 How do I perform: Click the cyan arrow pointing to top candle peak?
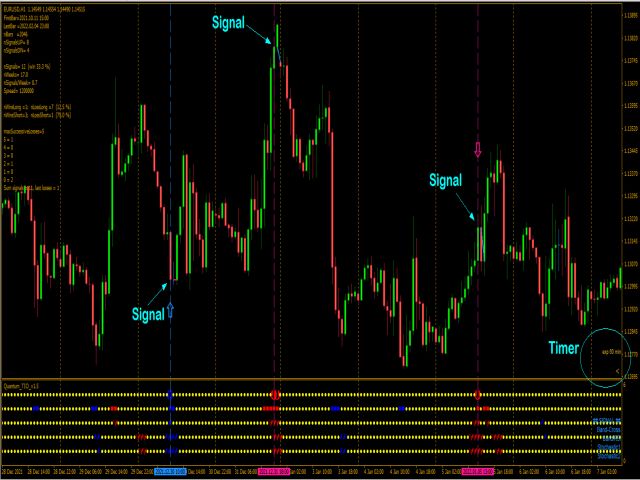pyautogui.click(x=259, y=35)
